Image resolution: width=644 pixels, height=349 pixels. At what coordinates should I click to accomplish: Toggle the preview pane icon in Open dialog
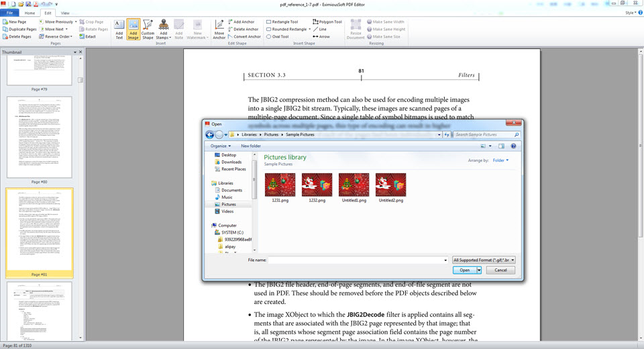501,146
